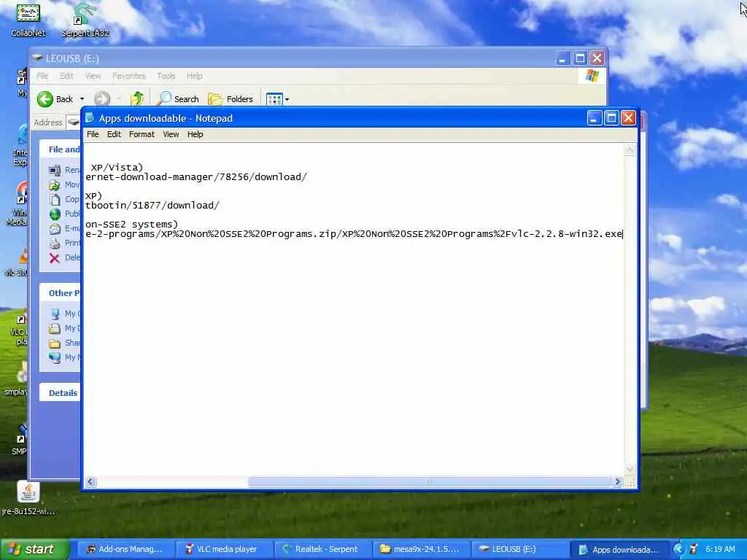Expand the Details section header
747x560 pixels.
point(60,393)
